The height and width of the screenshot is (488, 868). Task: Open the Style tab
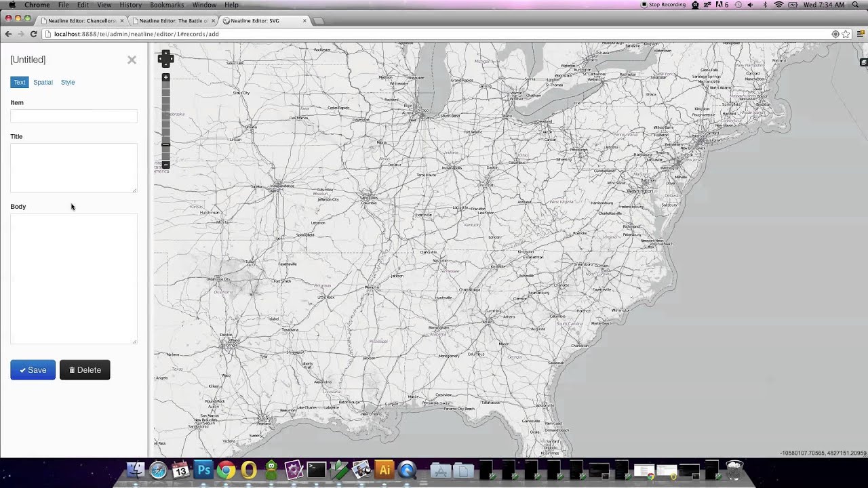tap(68, 82)
